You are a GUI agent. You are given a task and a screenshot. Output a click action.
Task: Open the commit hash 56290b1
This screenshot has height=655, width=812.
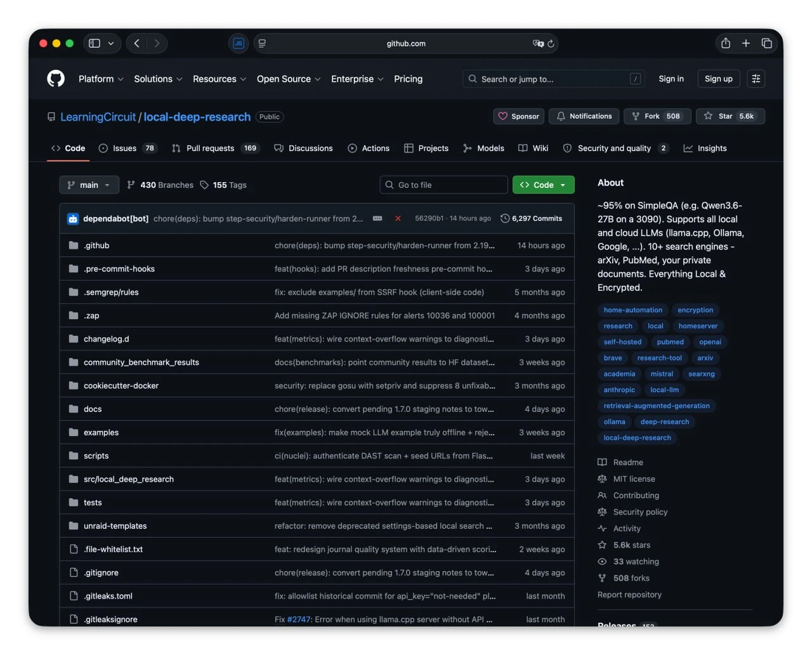429,218
